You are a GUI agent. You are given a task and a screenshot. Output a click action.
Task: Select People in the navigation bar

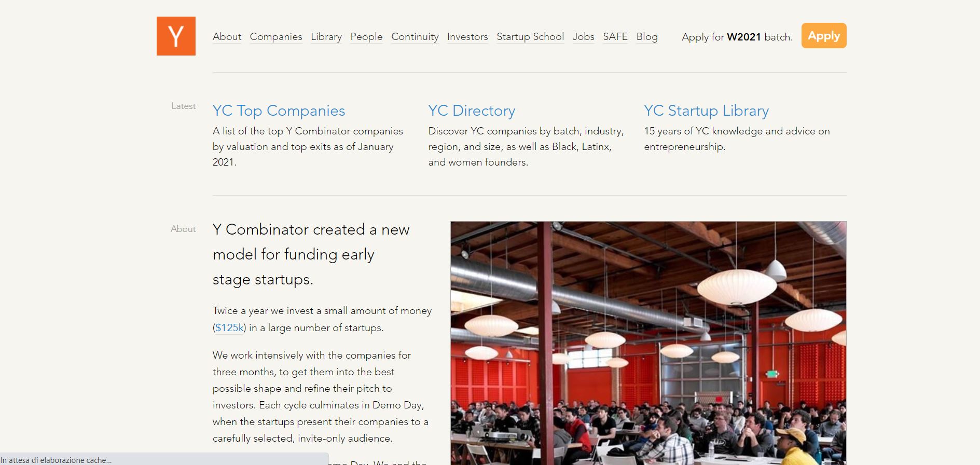366,37
